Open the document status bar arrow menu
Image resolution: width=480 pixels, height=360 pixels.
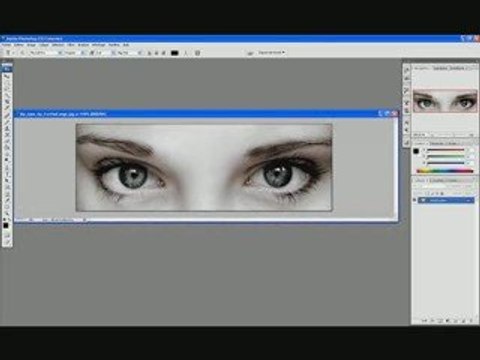click(x=85, y=220)
